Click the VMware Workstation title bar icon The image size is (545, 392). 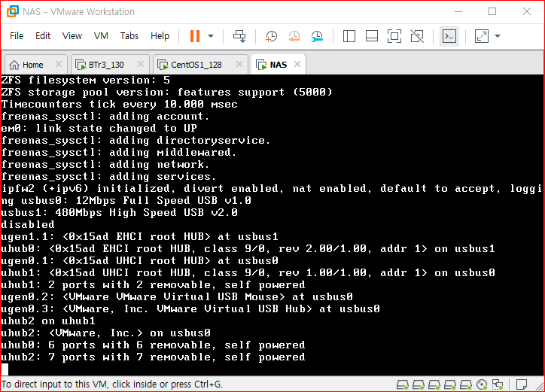pyautogui.click(x=13, y=11)
